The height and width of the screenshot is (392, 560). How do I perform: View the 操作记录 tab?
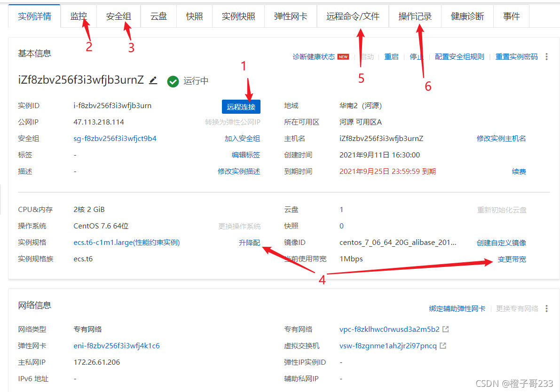tap(415, 16)
